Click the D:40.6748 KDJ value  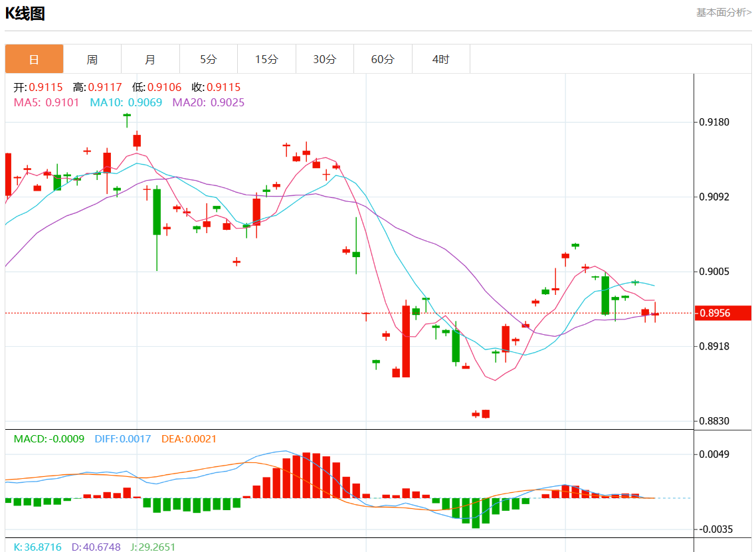tap(96, 547)
